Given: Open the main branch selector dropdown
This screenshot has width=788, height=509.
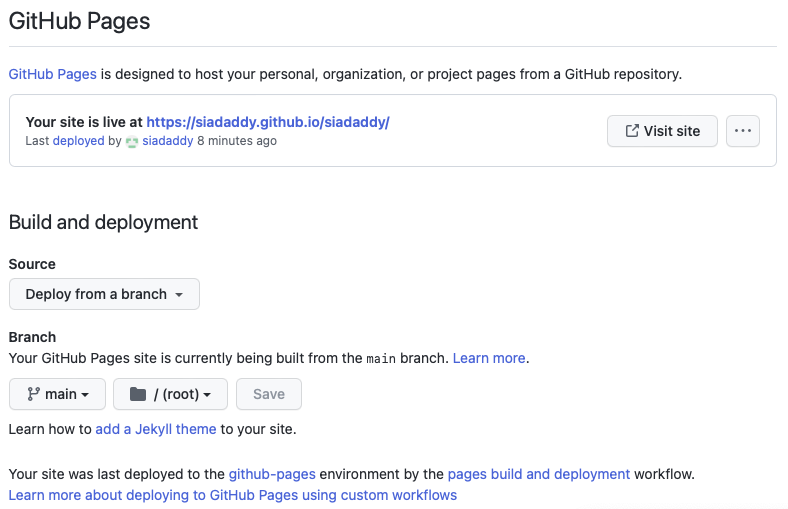Looking at the screenshot, I should coord(57,394).
